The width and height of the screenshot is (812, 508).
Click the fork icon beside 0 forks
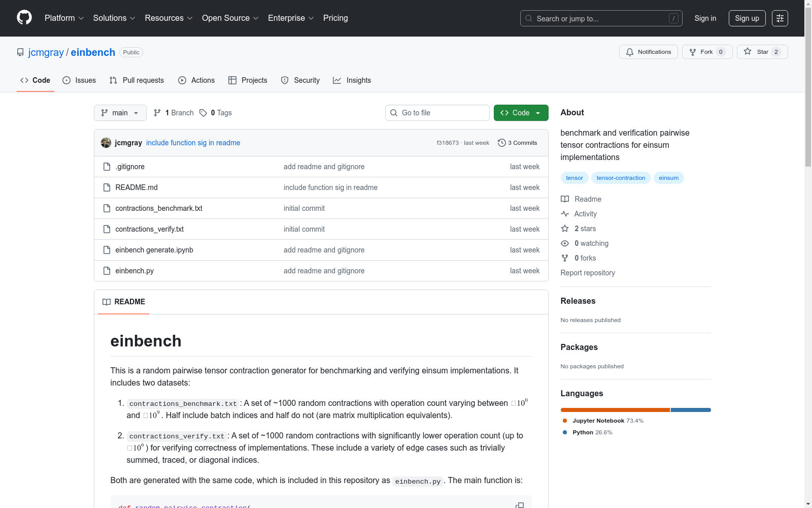(565, 258)
